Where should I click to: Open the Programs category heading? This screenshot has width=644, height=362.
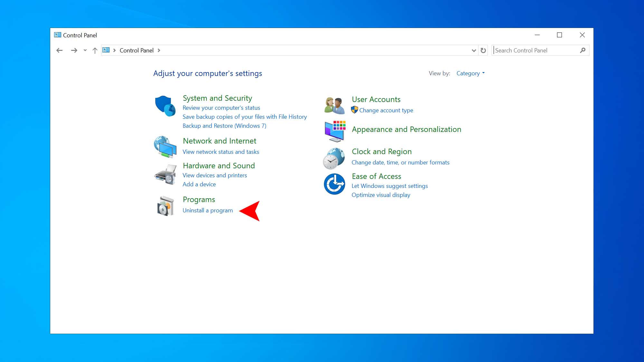click(x=199, y=200)
